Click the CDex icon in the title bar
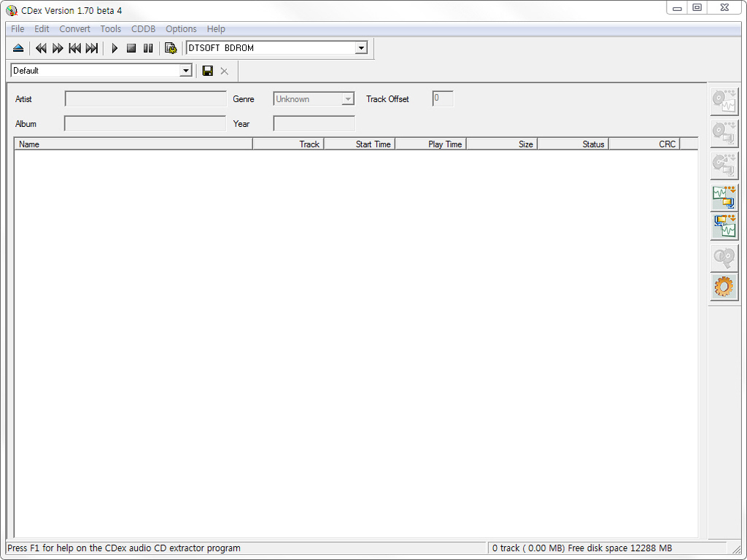Viewport: 747px width, 560px height. click(x=12, y=10)
